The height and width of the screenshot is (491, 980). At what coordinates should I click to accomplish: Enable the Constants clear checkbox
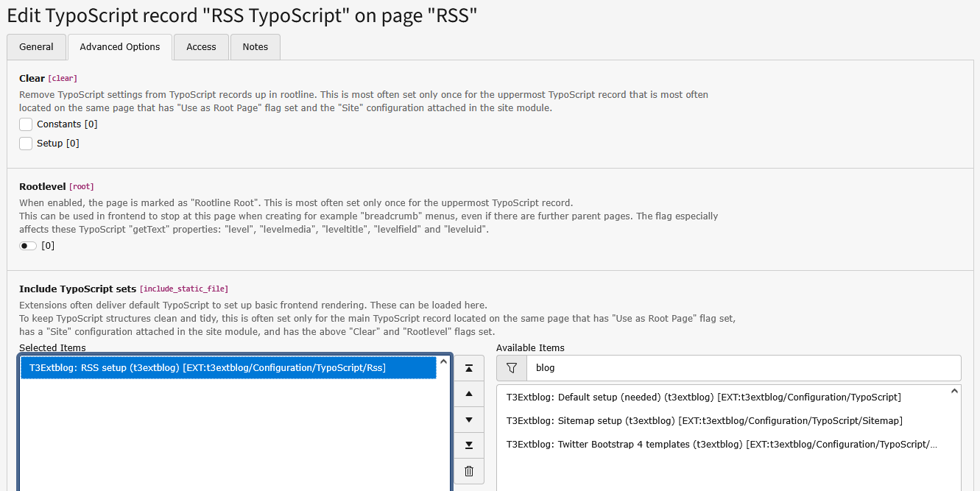(26, 124)
